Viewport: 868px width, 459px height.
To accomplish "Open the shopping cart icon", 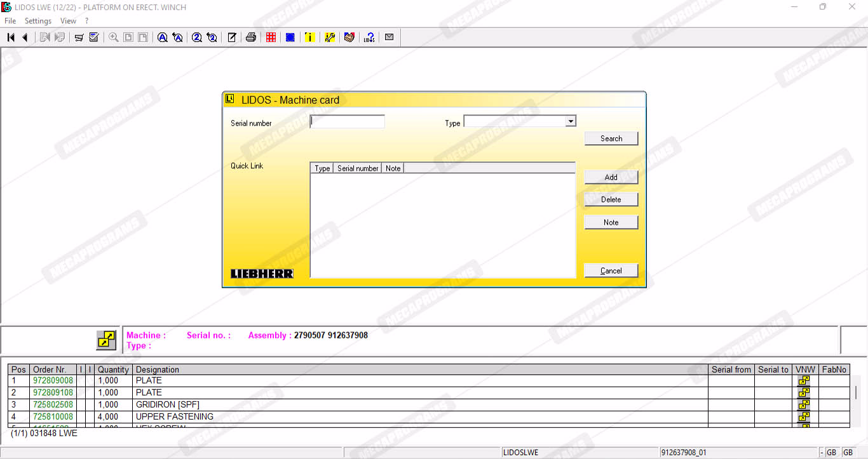I will pyautogui.click(x=79, y=37).
